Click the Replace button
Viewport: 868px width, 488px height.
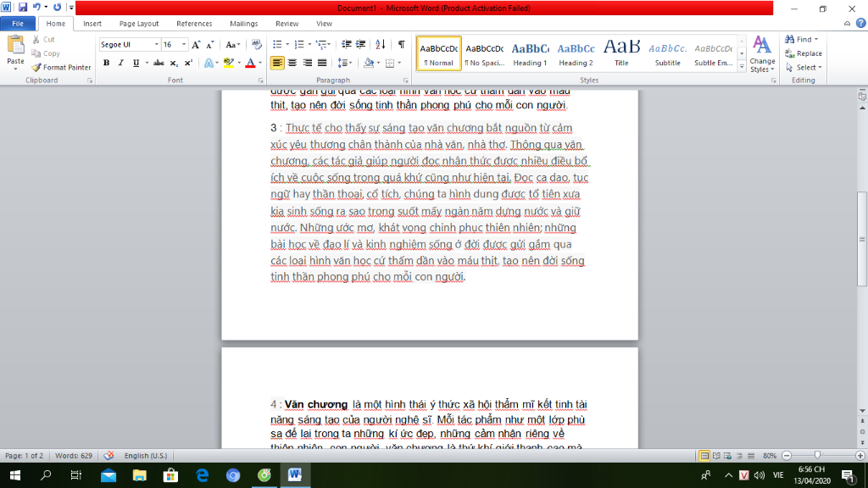[804, 53]
